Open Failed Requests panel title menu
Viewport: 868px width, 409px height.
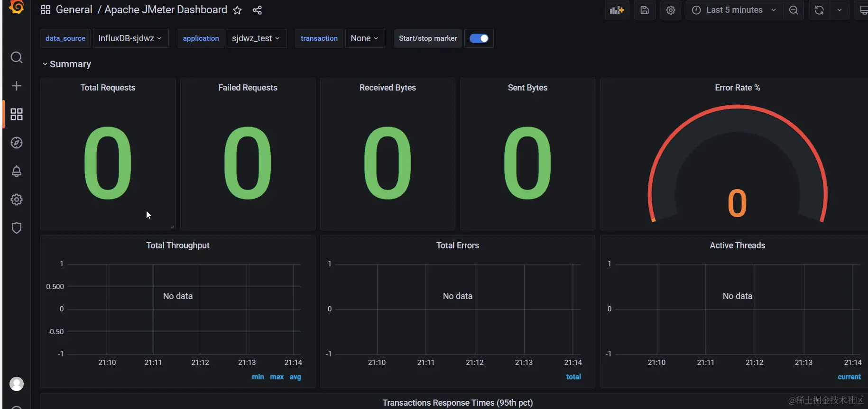point(248,88)
